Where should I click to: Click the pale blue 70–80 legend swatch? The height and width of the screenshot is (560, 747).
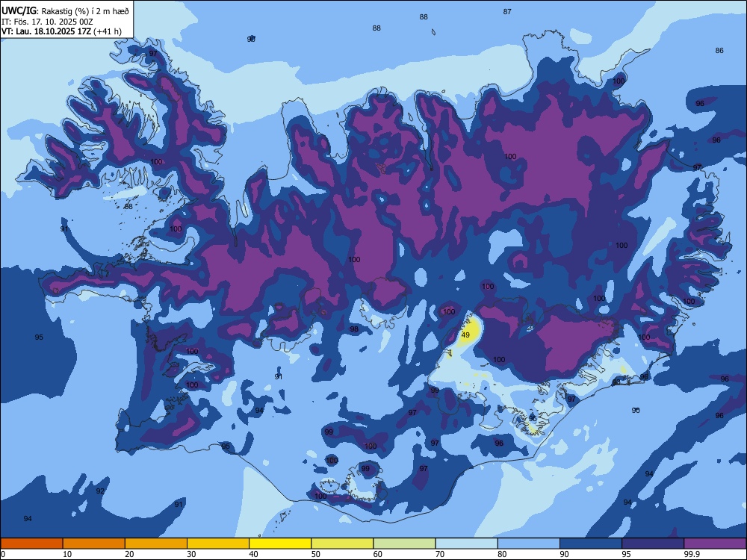click(467, 544)
